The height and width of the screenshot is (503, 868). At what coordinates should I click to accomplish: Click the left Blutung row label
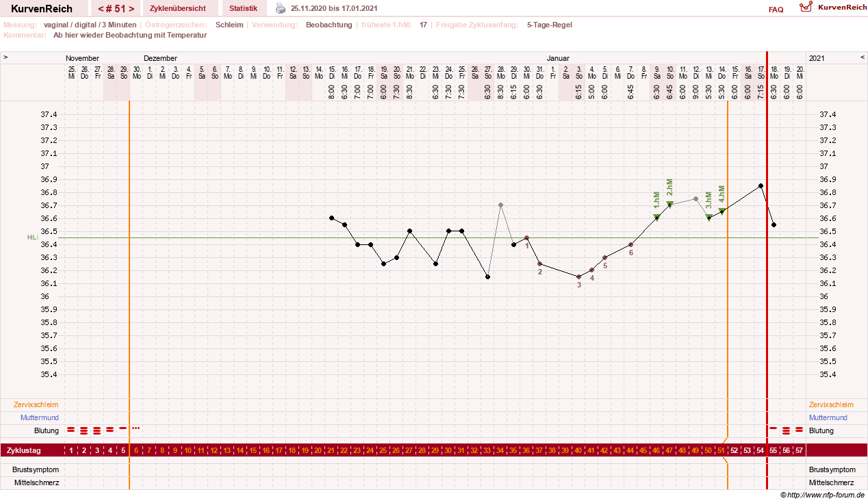tap(47, 430)
